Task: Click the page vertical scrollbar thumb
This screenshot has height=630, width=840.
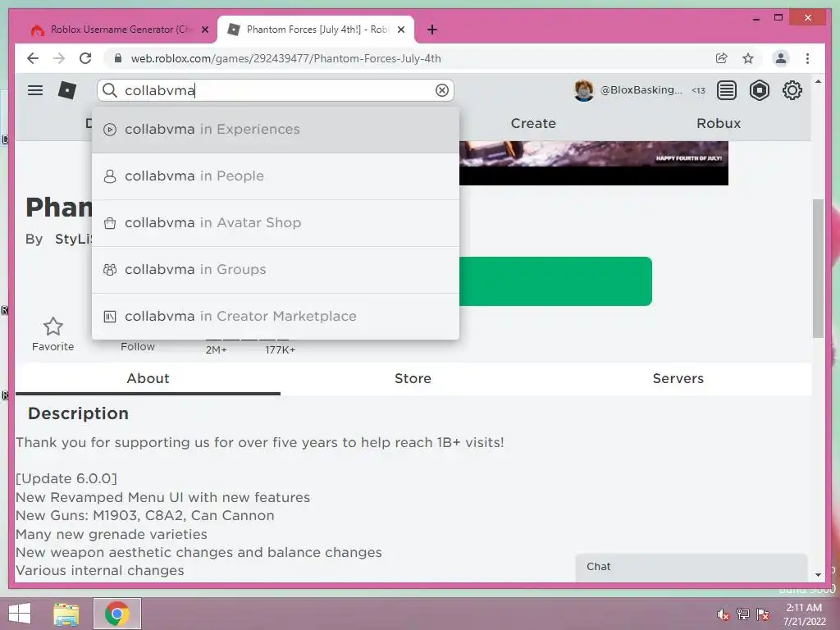Action: [x=818, y=268]
